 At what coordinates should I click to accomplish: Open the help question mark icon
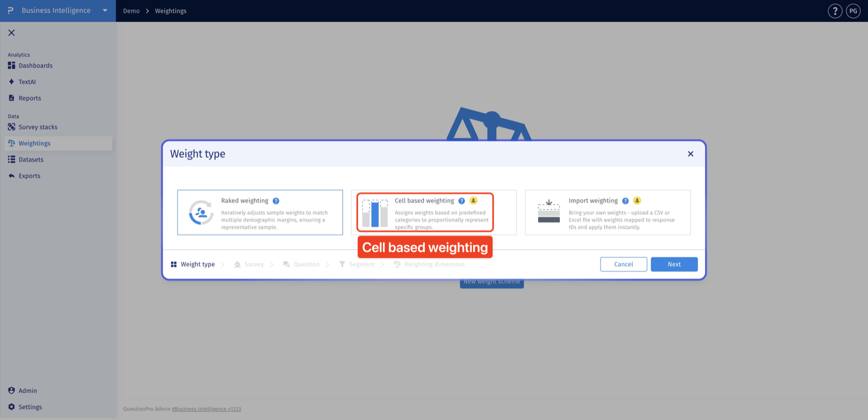pos(835,11)
